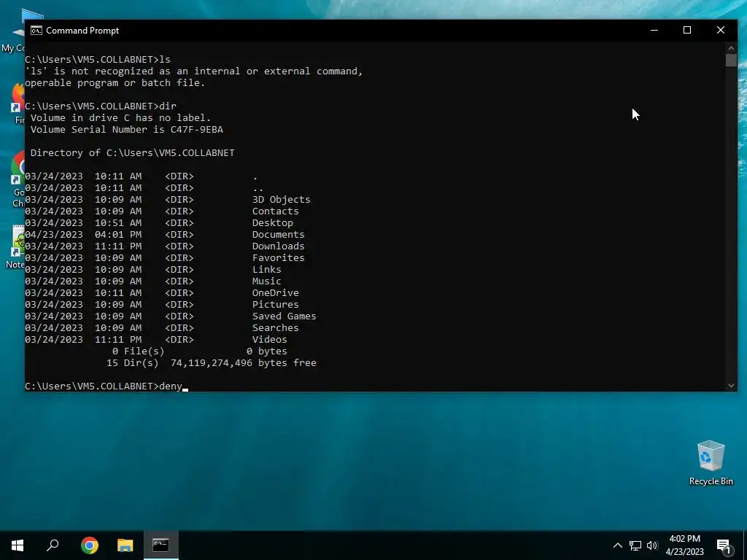Click the typed 'deny' command text
This screenshot has width=747, height=560.
click(171, 386)
